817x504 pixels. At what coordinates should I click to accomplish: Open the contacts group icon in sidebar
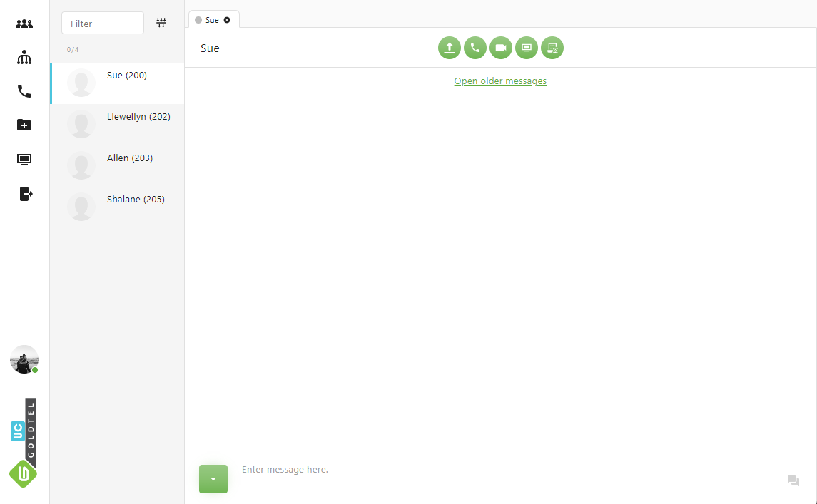[24, 24]
